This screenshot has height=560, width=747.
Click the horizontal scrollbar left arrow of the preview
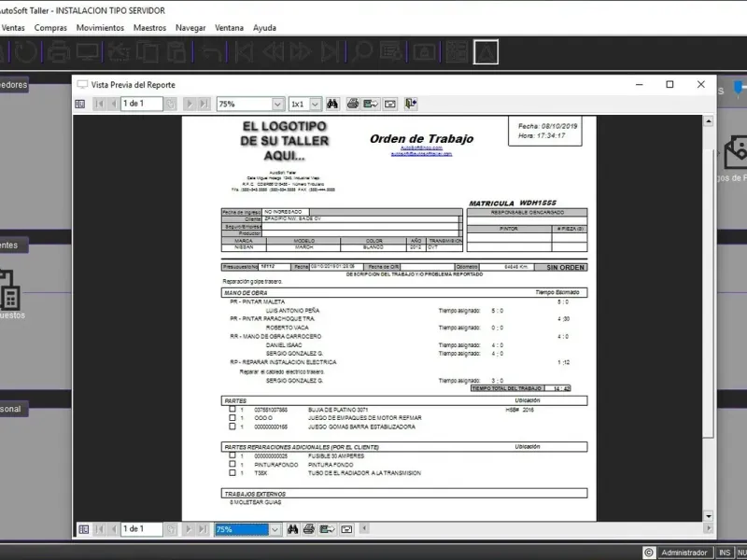point(364,528)
